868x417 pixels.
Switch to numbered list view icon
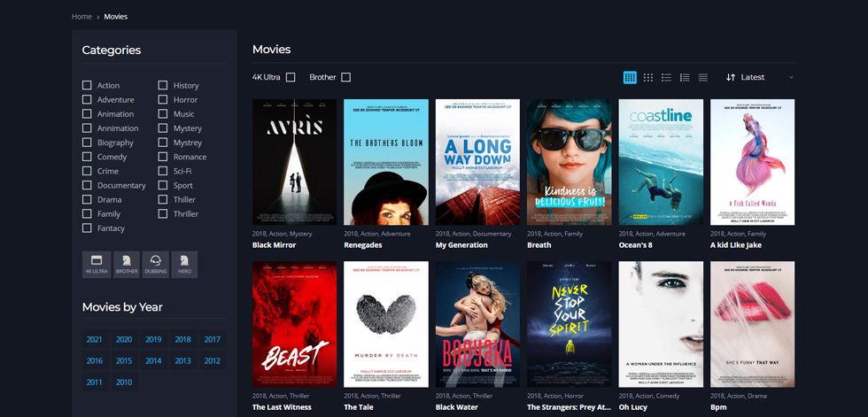coord(685,77)
